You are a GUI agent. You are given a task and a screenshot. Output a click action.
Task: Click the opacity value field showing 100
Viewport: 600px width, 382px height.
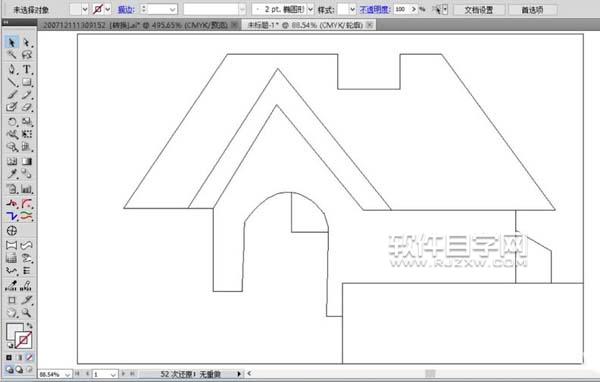pyautogui.click(x=401, y=9)
